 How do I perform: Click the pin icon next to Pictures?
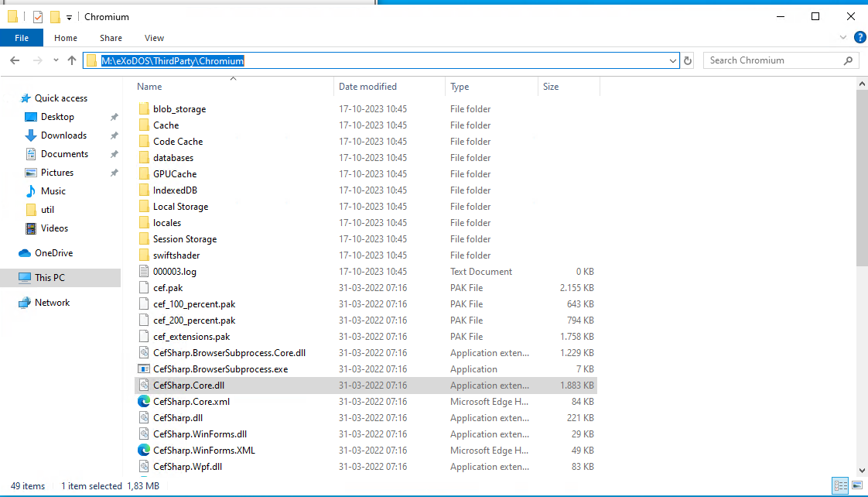pos(114,173)
